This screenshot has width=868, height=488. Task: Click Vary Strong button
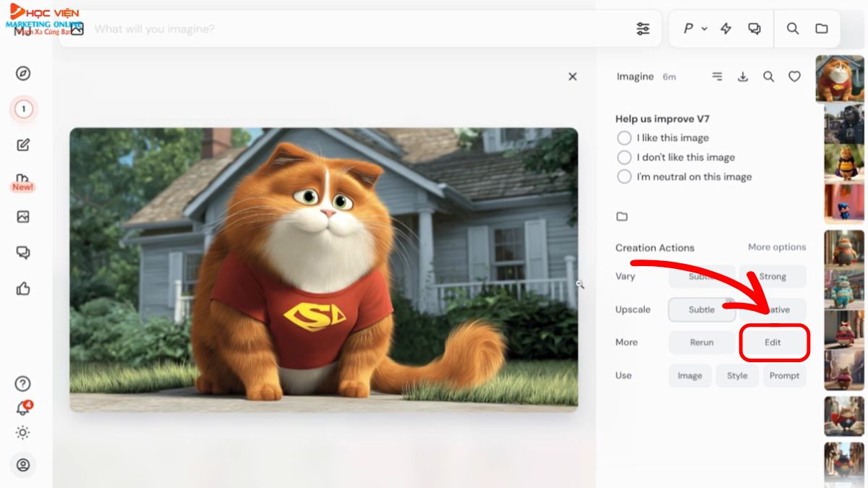[773, 276]
